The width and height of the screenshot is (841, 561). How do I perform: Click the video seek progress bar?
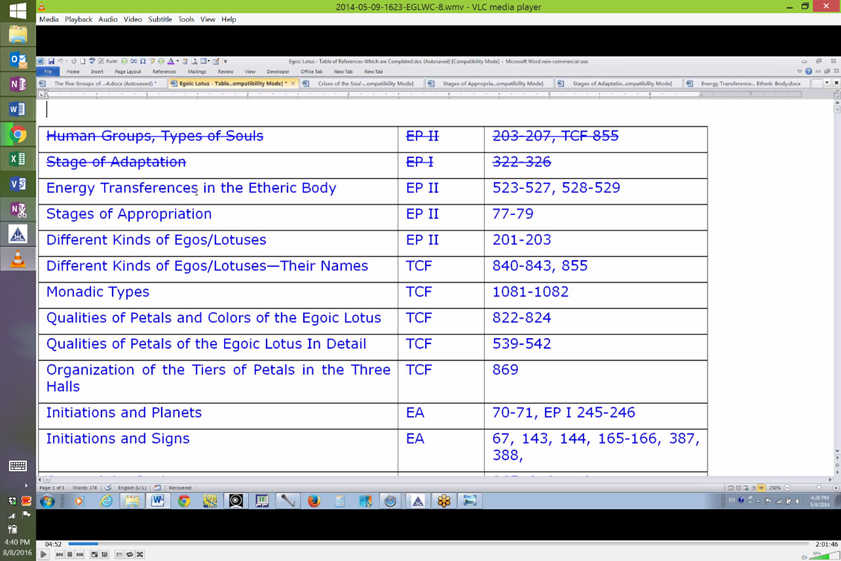pyautogui.click(x=400, y=544)
